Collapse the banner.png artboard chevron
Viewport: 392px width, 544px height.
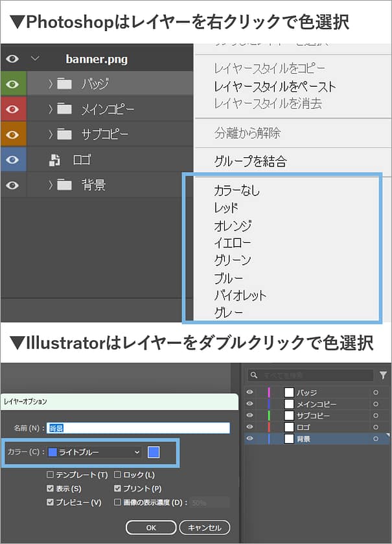point(35,59)
